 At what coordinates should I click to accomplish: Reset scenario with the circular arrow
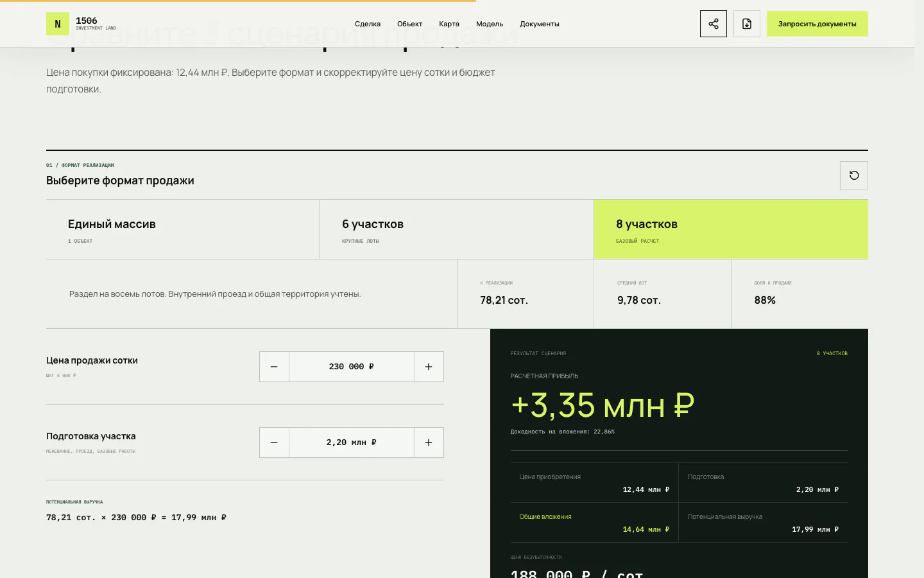click(854, 175)
